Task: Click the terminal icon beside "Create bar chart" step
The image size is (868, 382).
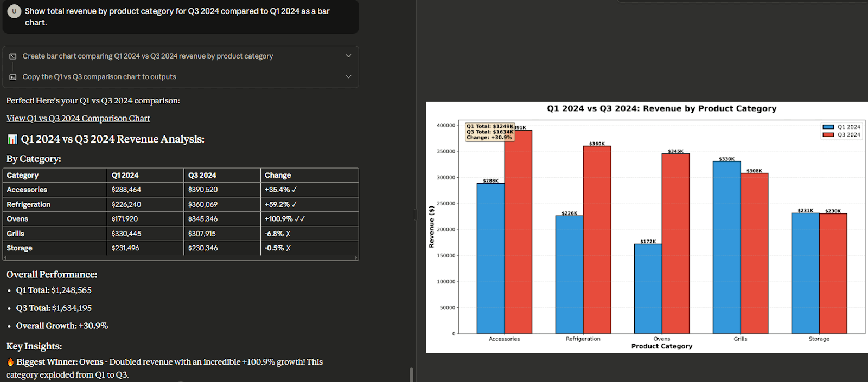Action: tap(13, 56)
